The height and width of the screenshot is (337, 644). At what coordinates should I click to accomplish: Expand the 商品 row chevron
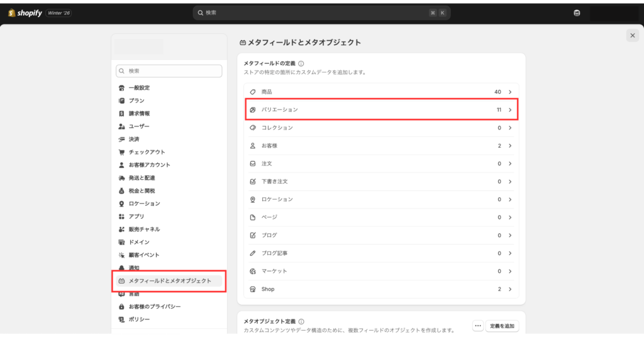(x=510, y=92)
